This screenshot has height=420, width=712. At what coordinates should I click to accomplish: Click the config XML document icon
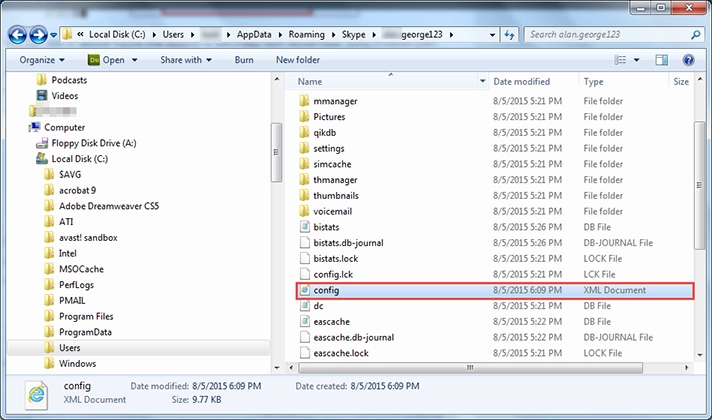(x=304, y=290)
